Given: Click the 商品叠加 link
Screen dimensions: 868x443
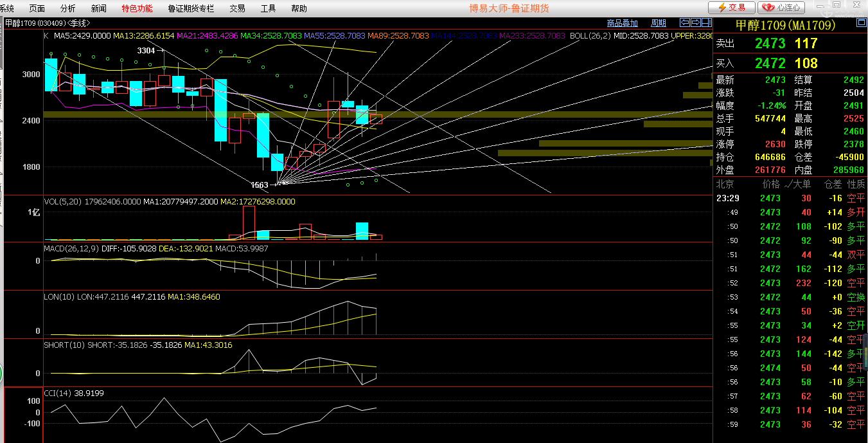Looking at the screenshot, I should pyautogui.click(x=623, y=23).
